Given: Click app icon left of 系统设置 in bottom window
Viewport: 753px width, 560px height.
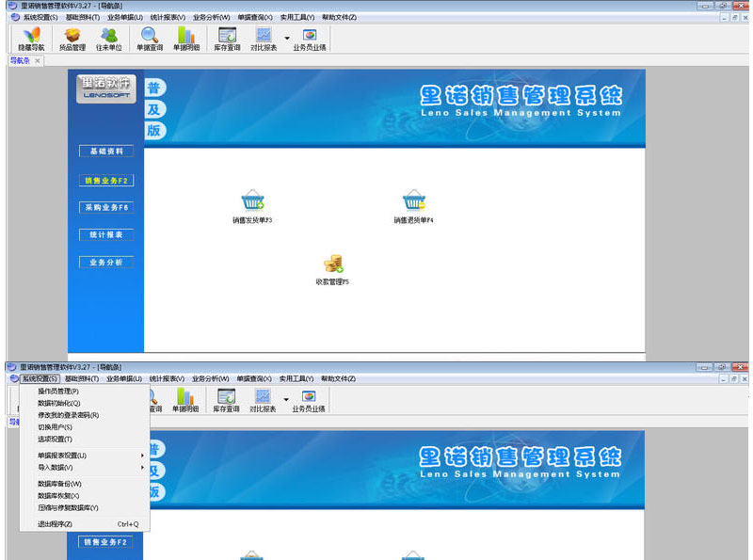Looking at the screenshot, I should (14, 379).
